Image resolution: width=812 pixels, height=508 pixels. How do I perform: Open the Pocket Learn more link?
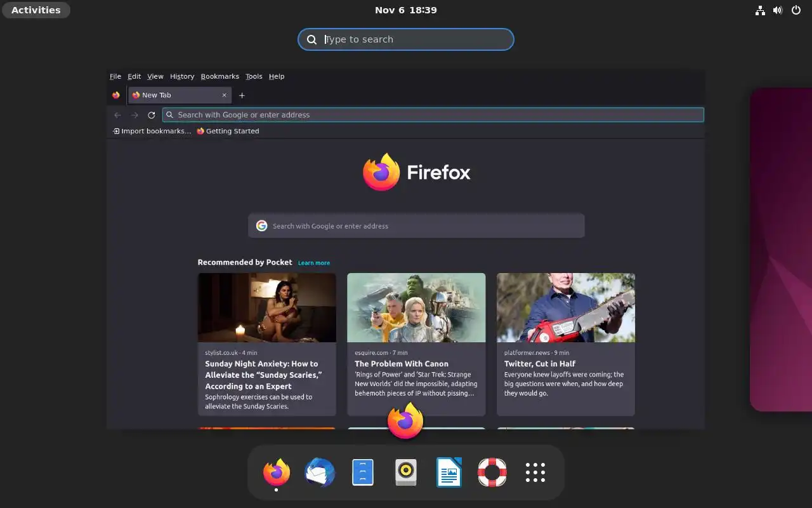[x=314, y=263]
